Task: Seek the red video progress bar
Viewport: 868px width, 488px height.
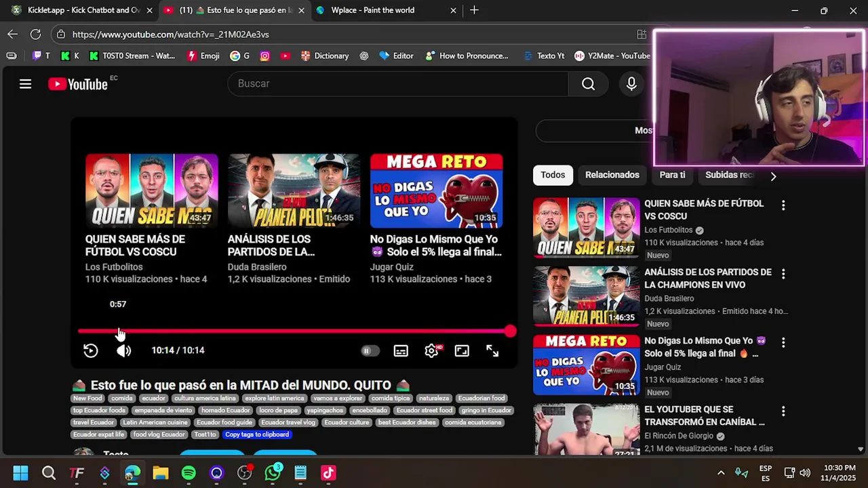Action: [x=294, y=331]
